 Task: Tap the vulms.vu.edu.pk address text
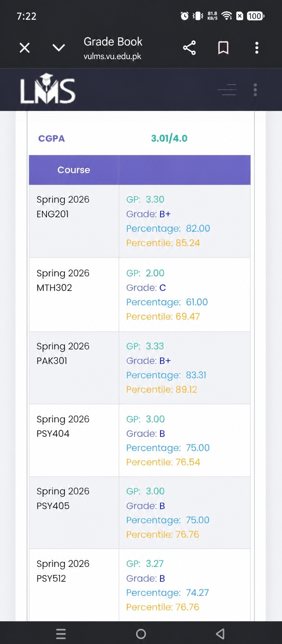coord(112,56)
